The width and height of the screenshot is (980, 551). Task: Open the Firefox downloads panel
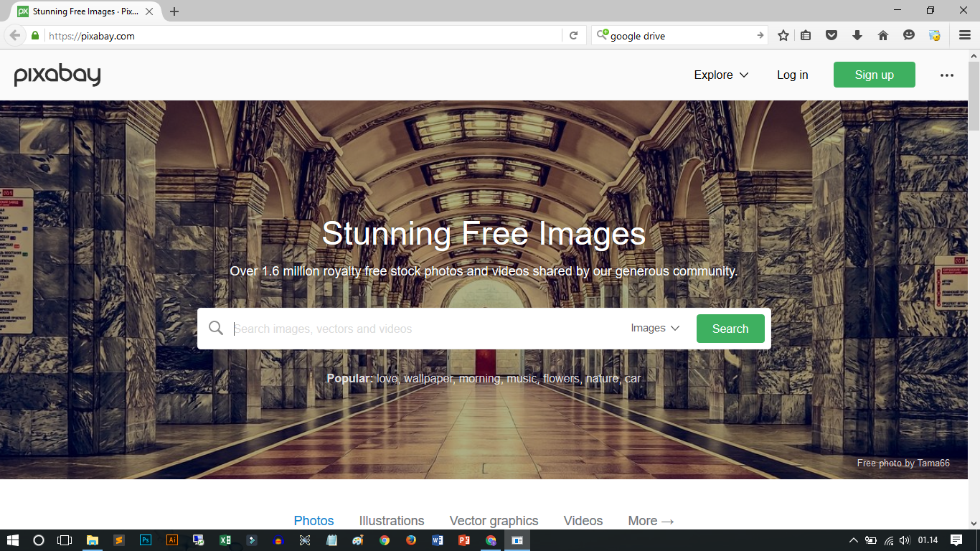857,35
